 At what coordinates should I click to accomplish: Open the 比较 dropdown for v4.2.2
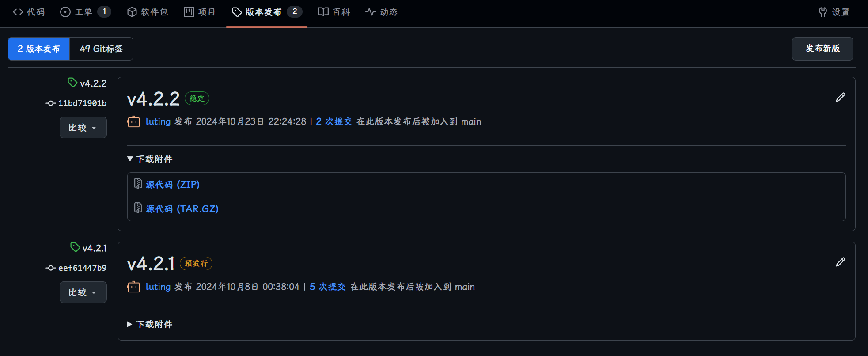[83, 128]
